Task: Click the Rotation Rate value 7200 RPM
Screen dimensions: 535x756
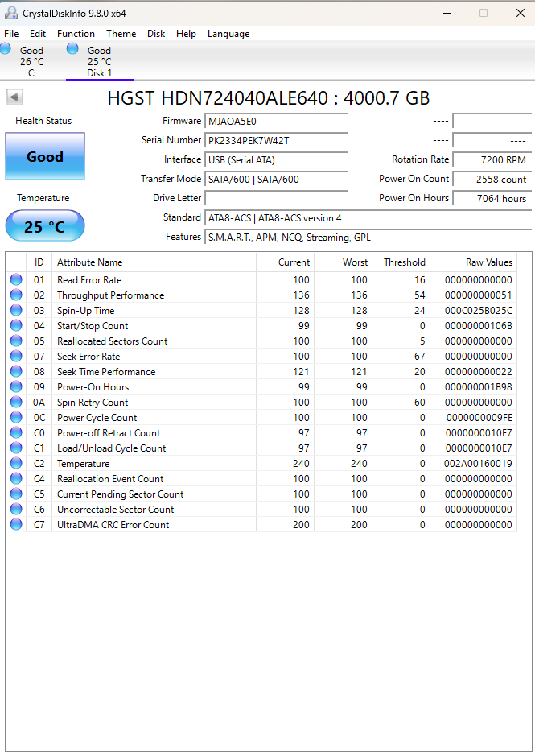Action: [492, 160]
